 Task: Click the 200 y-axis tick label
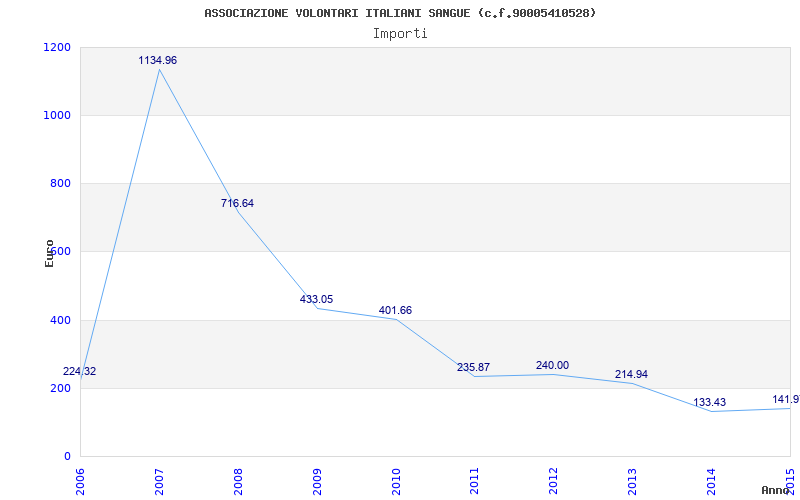[x=60, y=388]
